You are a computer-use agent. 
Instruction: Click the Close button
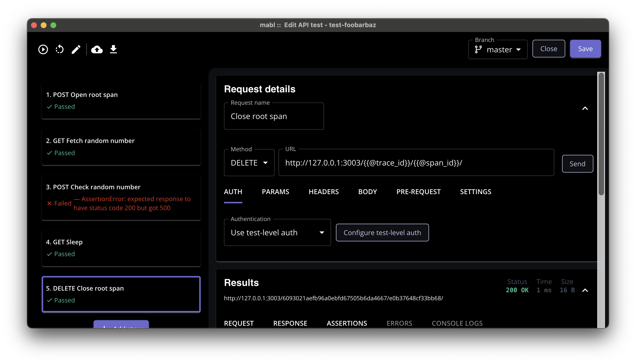[x=549, y=49]
